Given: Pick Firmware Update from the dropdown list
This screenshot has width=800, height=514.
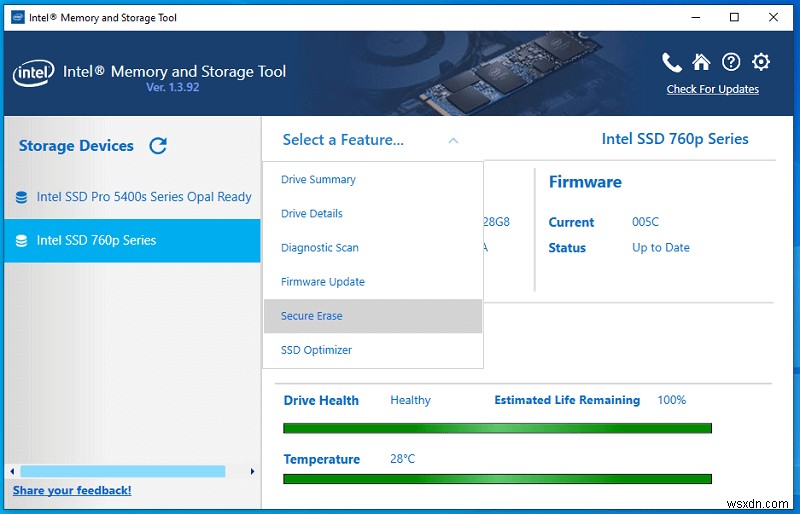Looking at the screenshot, I should tap(322, 282).
